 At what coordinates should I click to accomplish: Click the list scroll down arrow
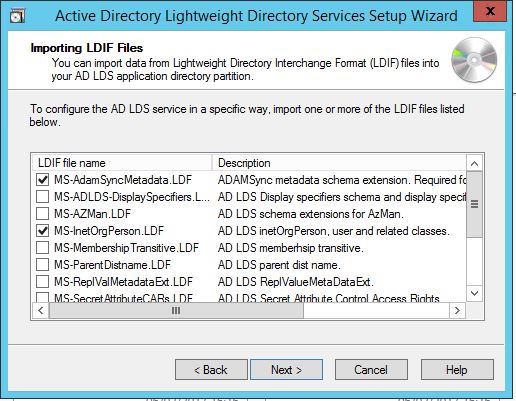tap(474, 293)
